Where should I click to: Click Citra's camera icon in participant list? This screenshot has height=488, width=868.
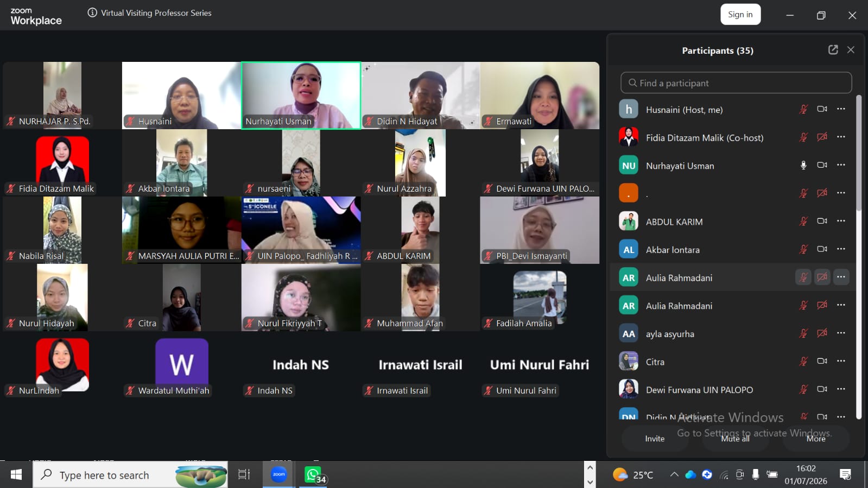click(822, 361)
